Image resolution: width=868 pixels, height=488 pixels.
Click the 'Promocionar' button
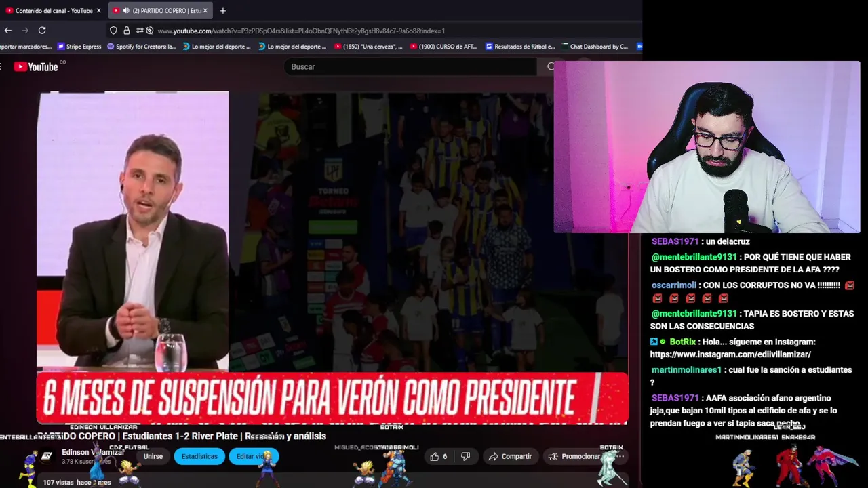[x=574, y=456]
